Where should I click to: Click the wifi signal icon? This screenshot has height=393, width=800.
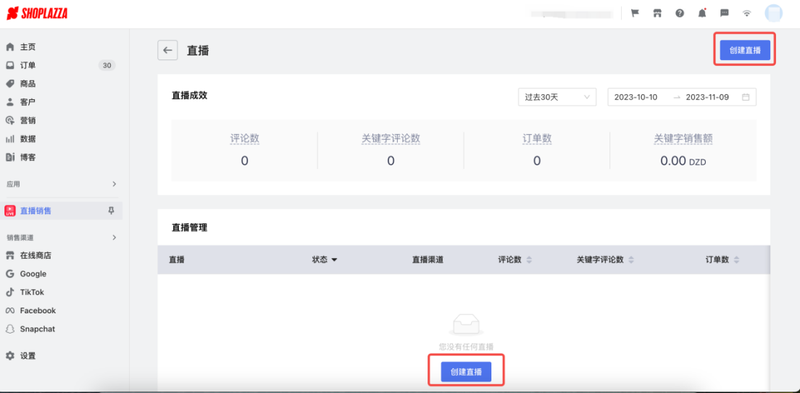pyautogui.click(x=747, y=13)
